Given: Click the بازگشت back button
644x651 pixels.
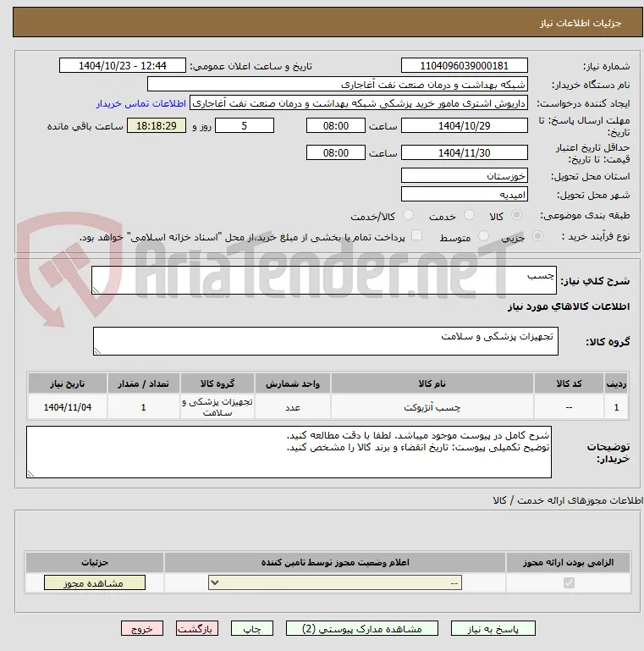Looking at the screenshot, I should tap(196, 629).
